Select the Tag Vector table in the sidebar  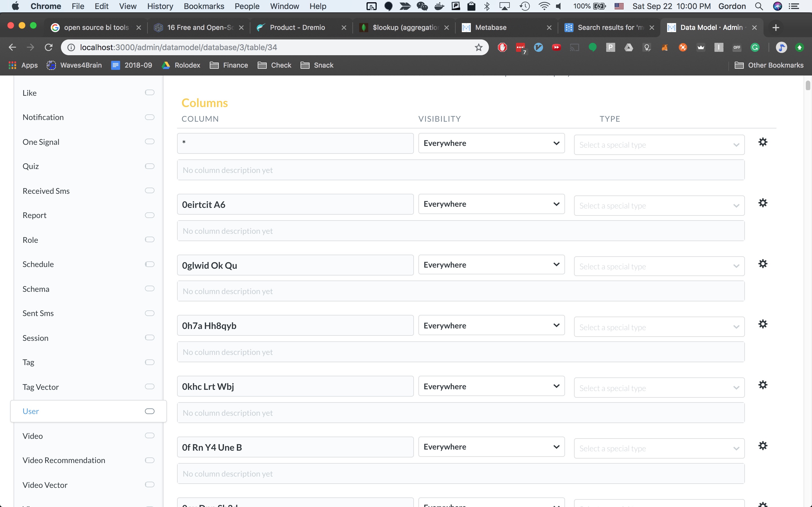coord(41,387)
